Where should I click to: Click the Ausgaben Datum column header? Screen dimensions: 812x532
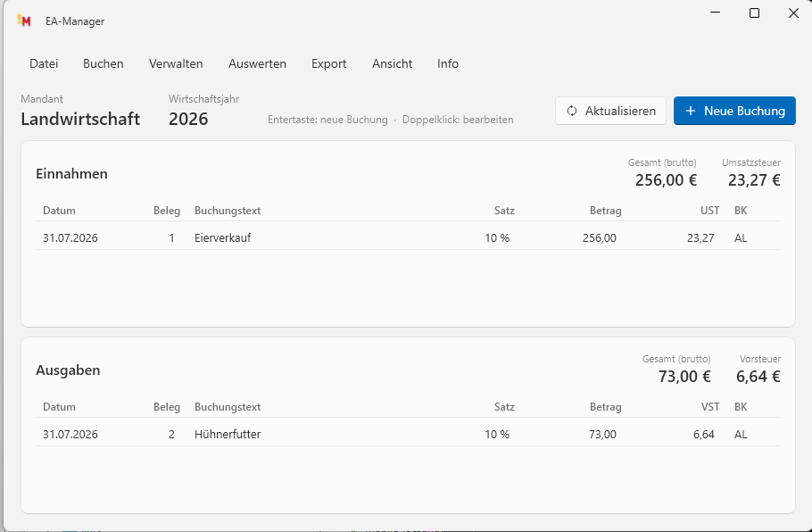pyautogui.click(x=59, y=407)
